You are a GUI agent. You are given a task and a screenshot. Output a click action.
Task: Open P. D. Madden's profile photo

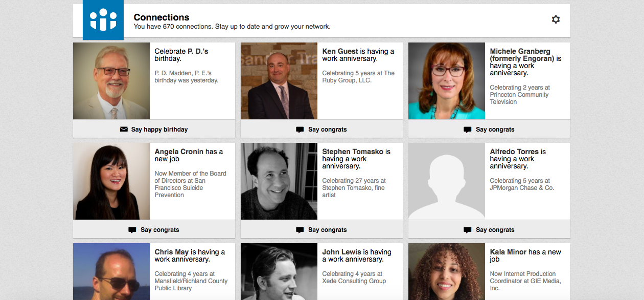(x=111, y=81)
